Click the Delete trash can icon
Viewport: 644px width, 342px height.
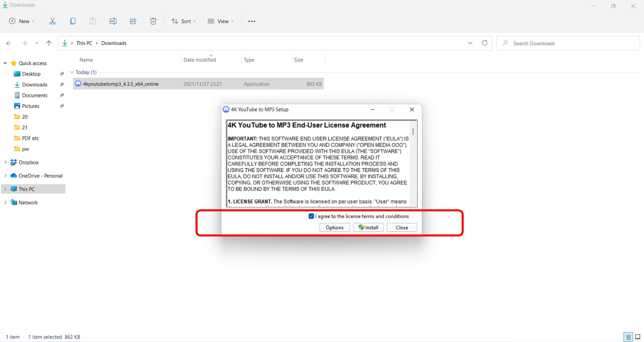153,21
